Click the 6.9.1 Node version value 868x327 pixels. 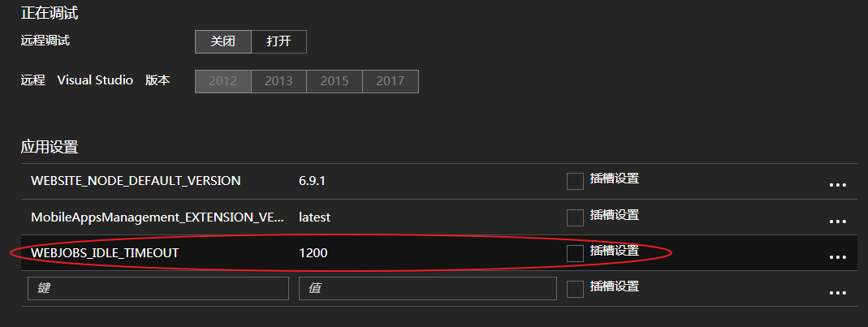[312, 181]
